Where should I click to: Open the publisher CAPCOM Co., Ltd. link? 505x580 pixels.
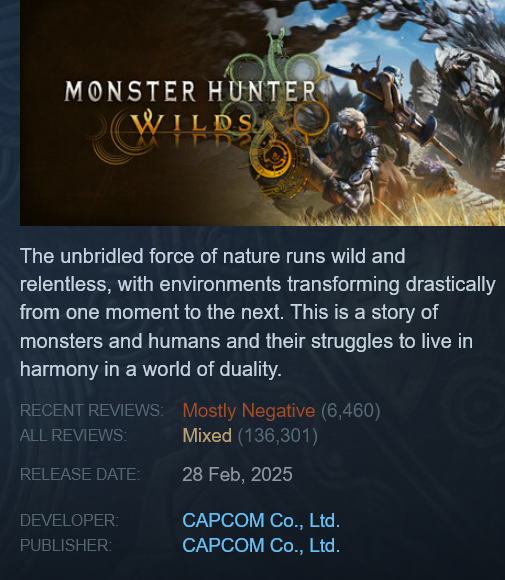pyautogui.click(x=261, y=545)
